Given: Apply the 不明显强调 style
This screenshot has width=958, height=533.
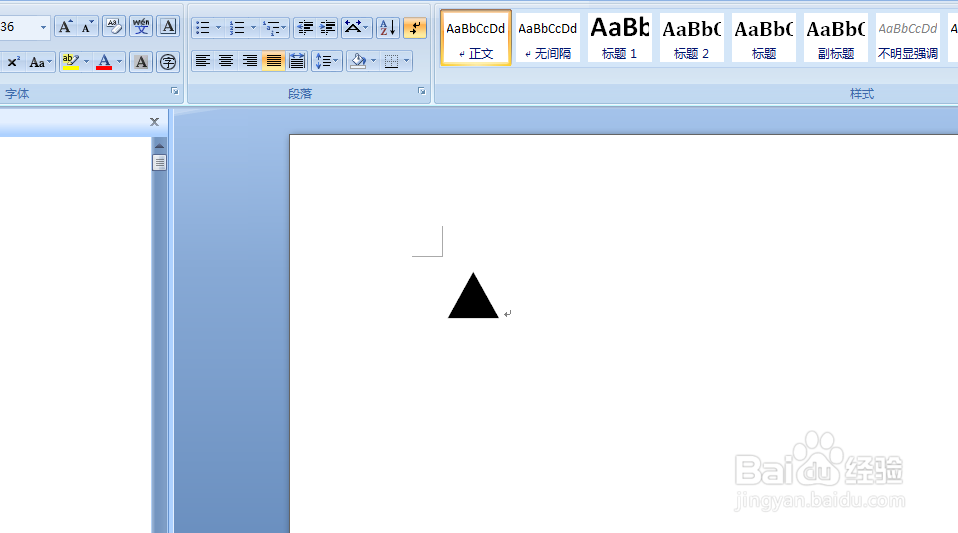Looking at the screenshot, I should coord(908,38).
